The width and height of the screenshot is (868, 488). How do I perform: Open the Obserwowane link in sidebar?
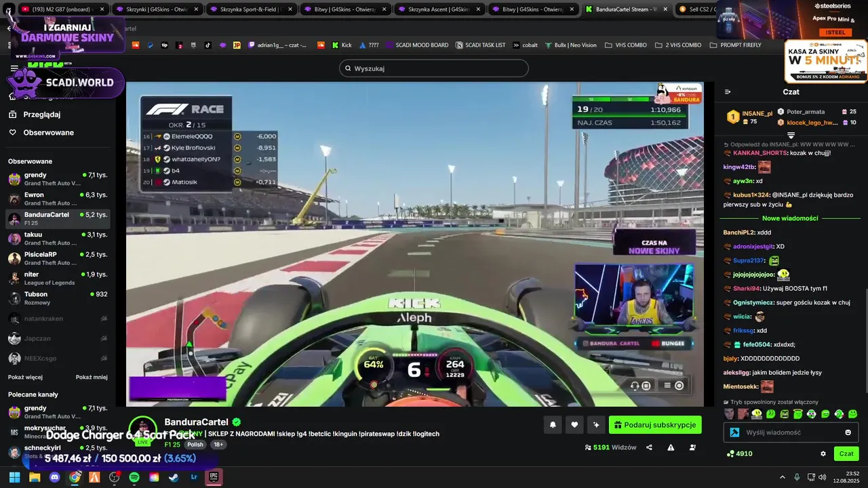point(48,132)
